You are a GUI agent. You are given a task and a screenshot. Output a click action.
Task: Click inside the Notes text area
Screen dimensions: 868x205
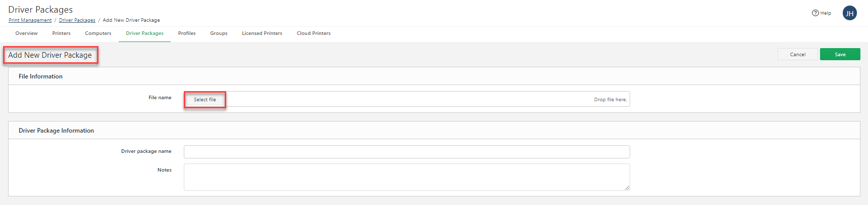point(406,177)
